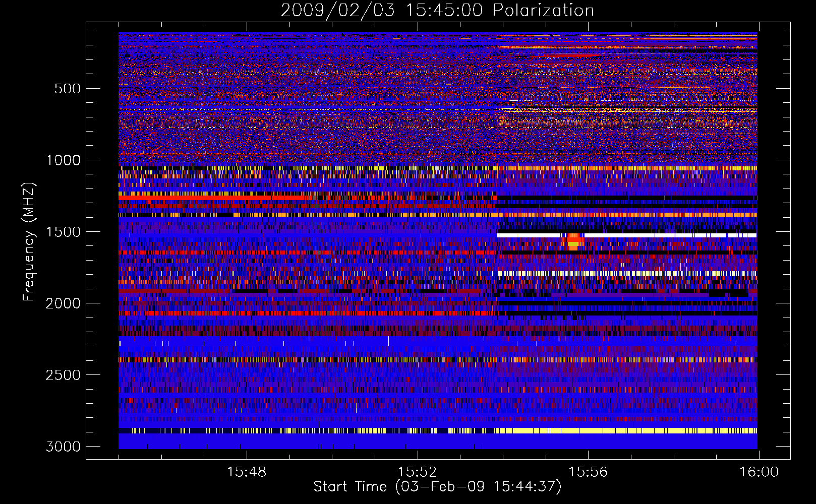Click the orange-red burst near 1550 MHz
The width and height of the screenshot is (816, 504).
click(573, 242)
